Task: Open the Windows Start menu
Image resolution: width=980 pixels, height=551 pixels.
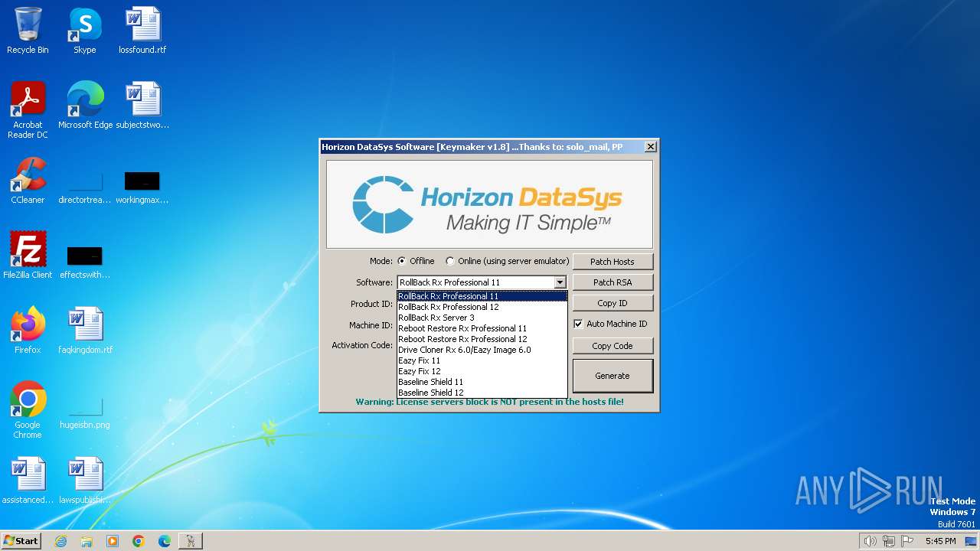Action: 21,541
